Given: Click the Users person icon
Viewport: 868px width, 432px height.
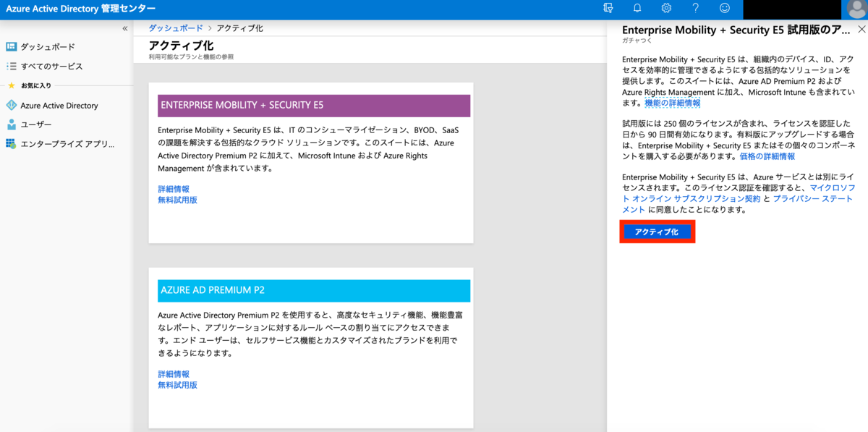Looking at the screenshot, I should tap(12, 124).
